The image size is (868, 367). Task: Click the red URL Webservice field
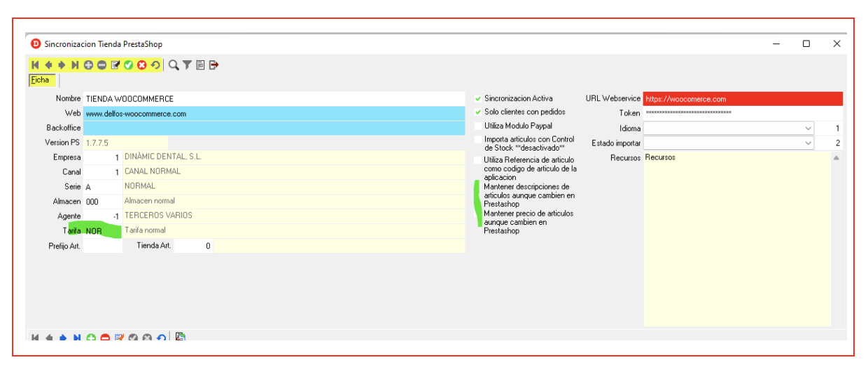(743, 99)
